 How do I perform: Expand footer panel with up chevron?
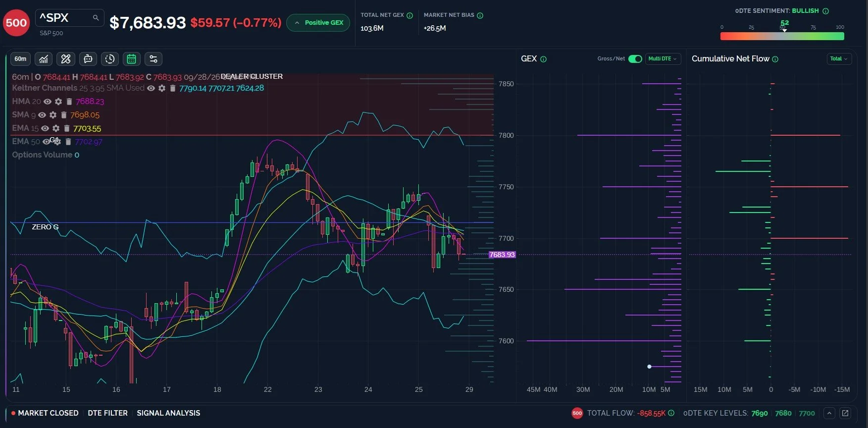pyautogui.click(x=829, y=413)
